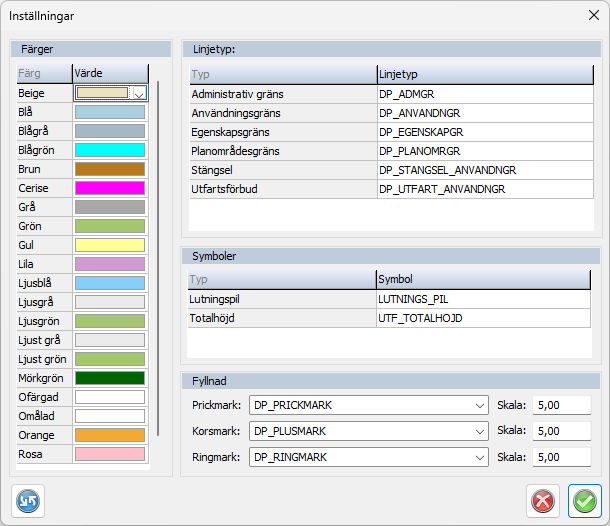Select the Cerise magenta color swatch
Image resolution: width=610 pixels, height=526 pixels.
pos(110,188)
